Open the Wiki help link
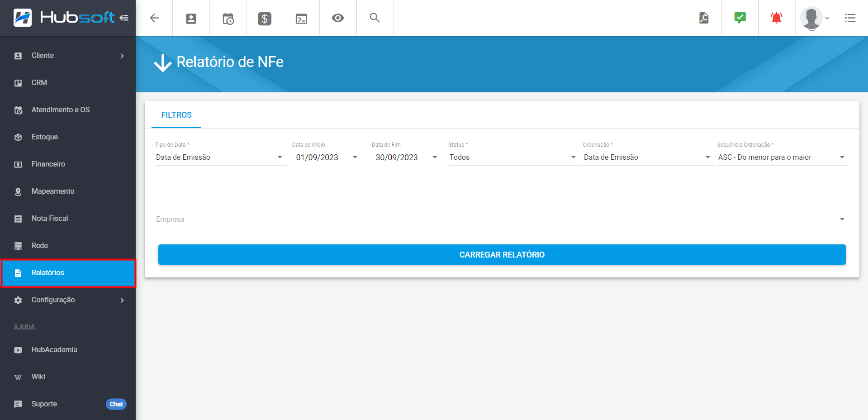 68,377
